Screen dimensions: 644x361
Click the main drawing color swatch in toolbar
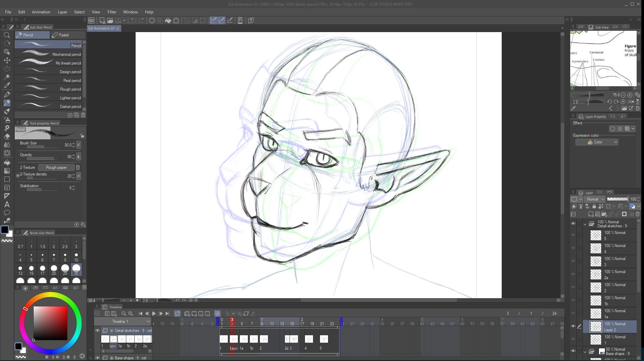coord(5,230)
